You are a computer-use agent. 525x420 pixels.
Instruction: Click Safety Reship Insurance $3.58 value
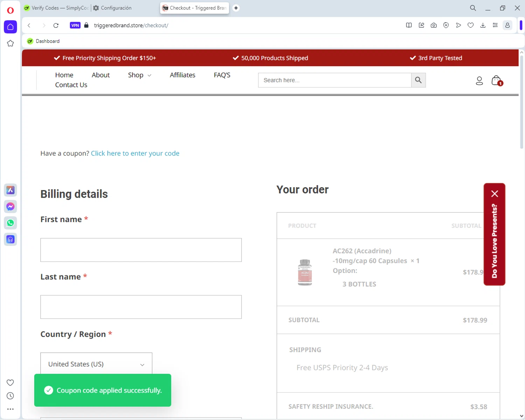tap(479, 407)
